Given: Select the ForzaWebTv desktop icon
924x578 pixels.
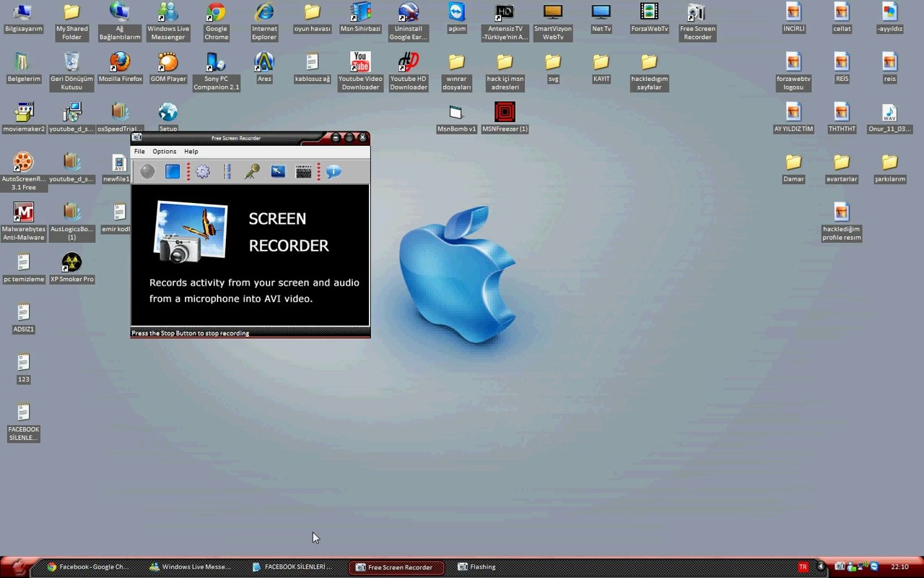Looking at the screenshot, I should [x=649, y=18].
